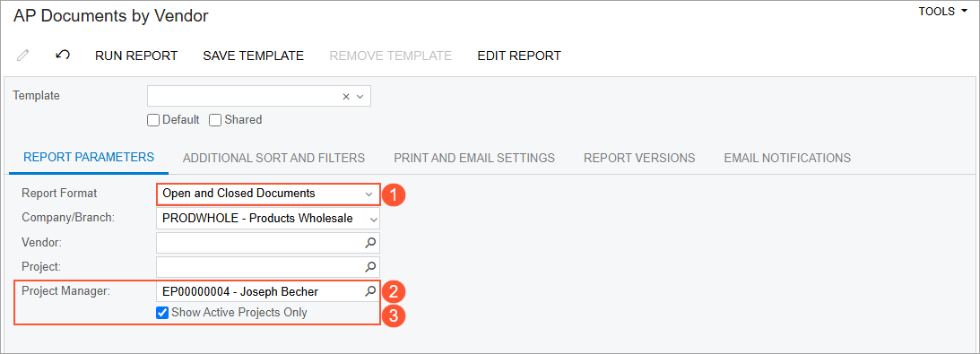Click the Save Template button
Viewport: 980px width, 354px height.
[253, 56]
